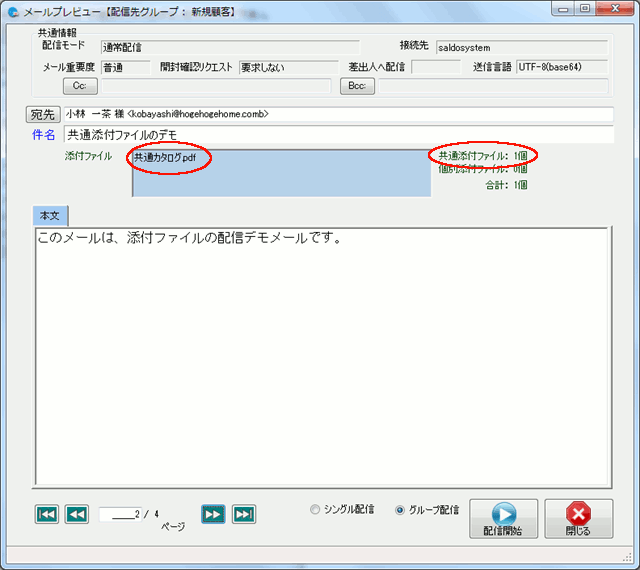Start delivery with 配信開始 button
Image resolution: width=640 pixels, height=570 pixels.
click(x=503, y=518)
